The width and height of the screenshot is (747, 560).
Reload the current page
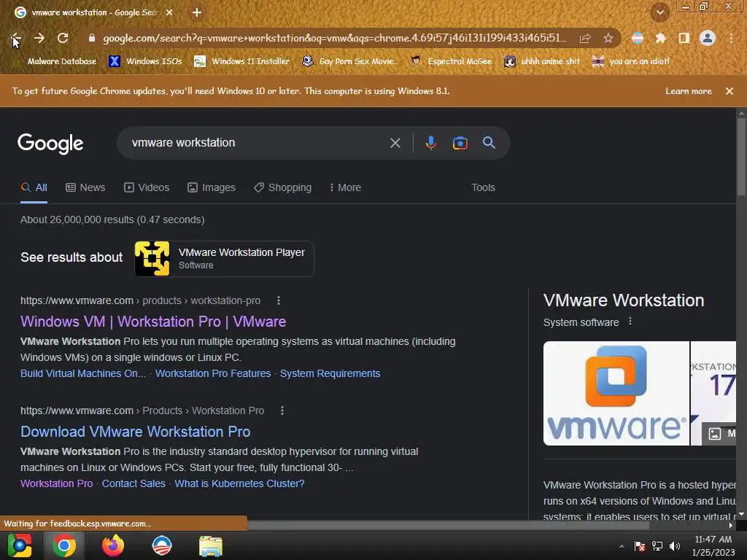click(63, 38)
